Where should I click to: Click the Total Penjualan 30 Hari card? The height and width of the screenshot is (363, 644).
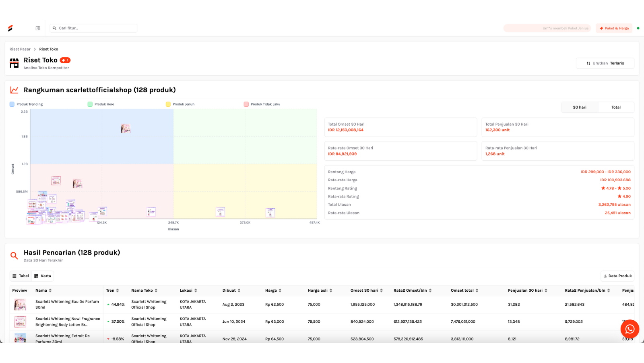(558, 127)
